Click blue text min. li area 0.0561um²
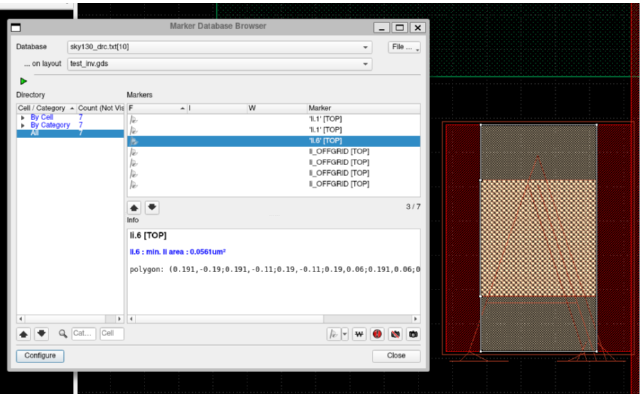This screenshot has height=394, width=640. pyautogui.click(x=178, y=252)
